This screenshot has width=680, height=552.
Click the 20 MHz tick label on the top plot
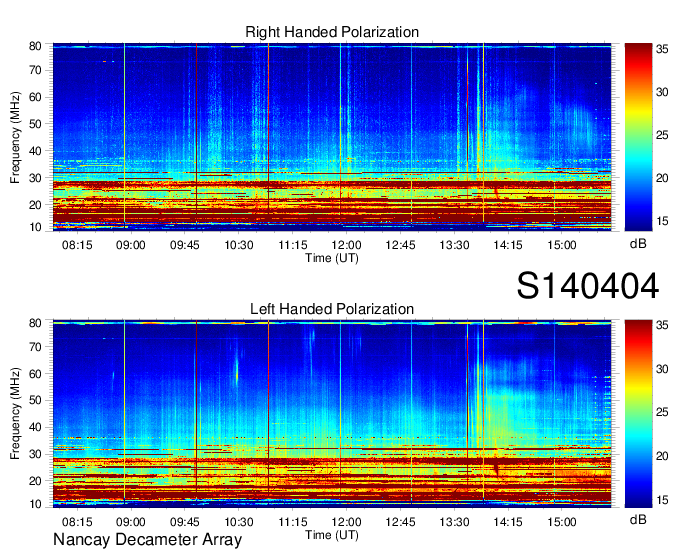pyautogui.click(x=35, y=205)
